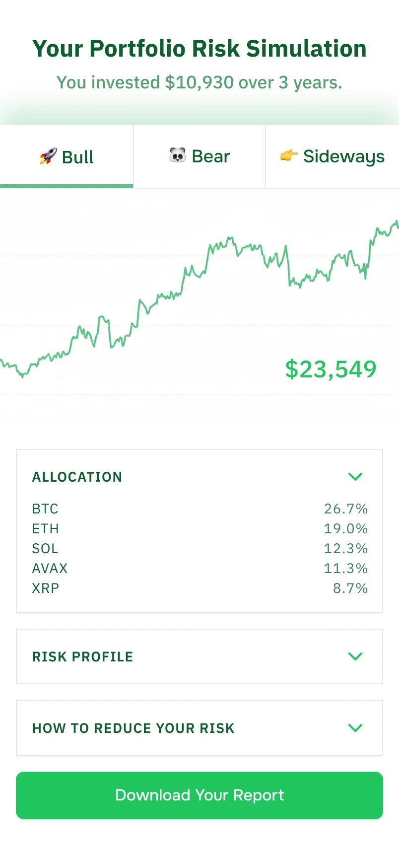Click the panda icon on Bear tab
This screenshot has width=399, height=868.
point(177,156)
